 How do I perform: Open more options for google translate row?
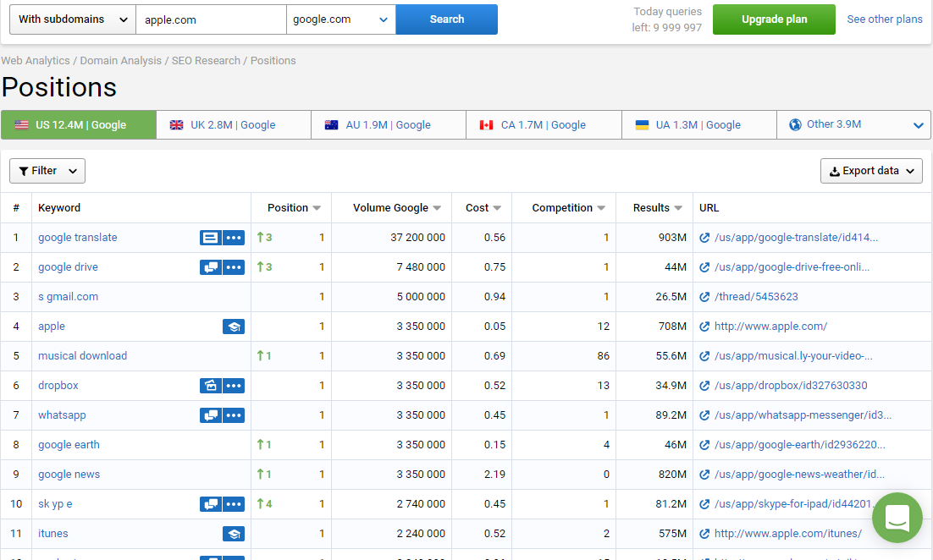point(234,238)
